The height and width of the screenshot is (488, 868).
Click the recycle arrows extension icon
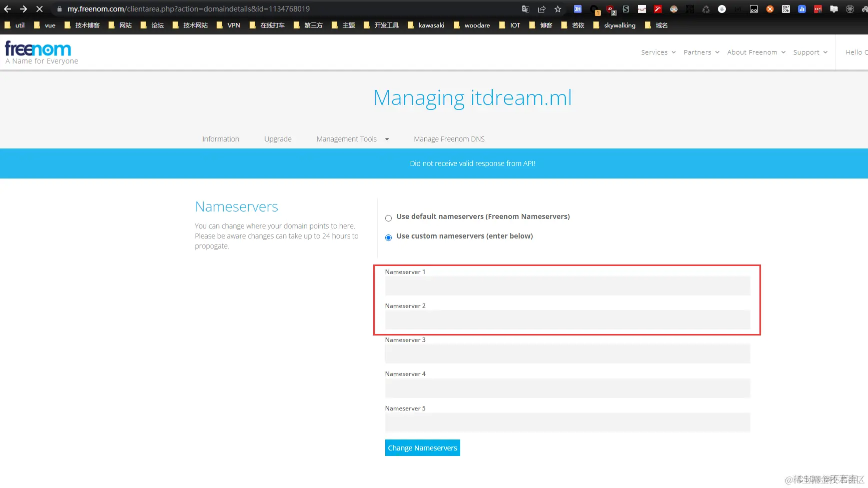(x=706, y=9)
